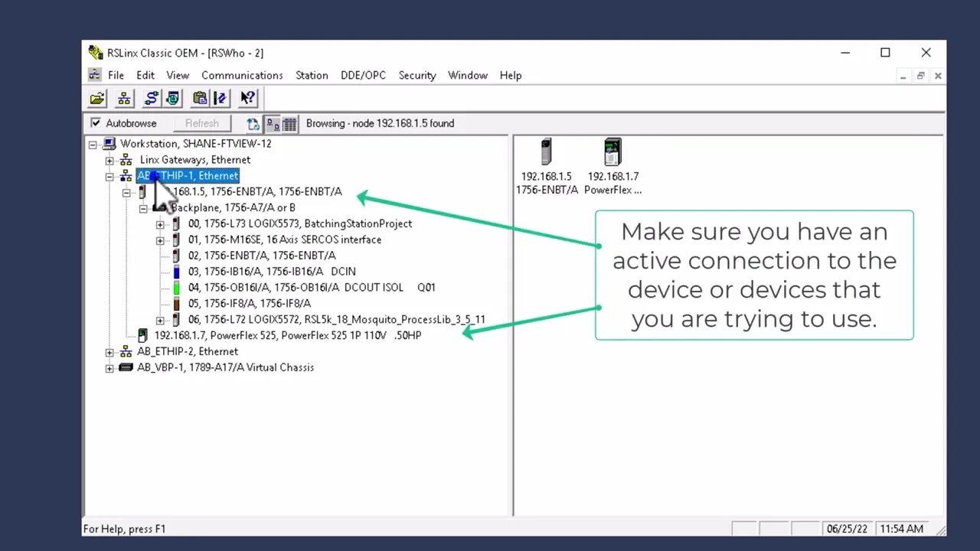Collapse the 192.168.1.5 1756-ENBT/A node
The height and width of the screenshot is (551, 980).
(x=126, y=192)
